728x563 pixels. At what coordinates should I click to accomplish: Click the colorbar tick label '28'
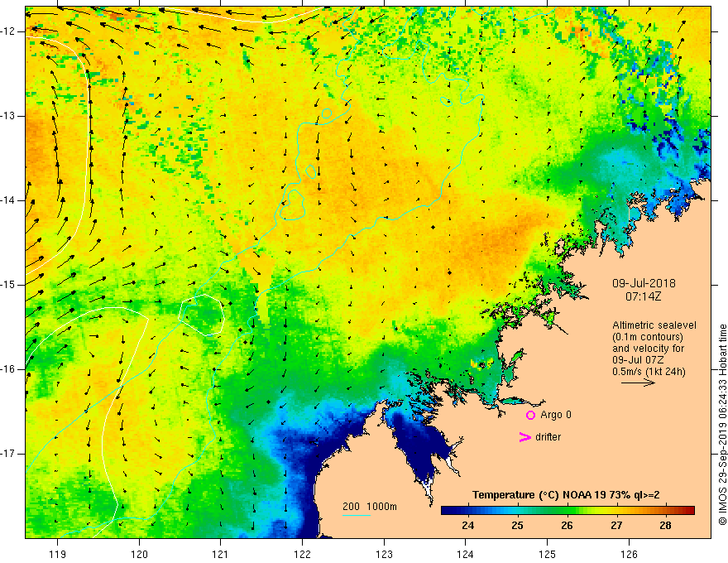[665, 526]
